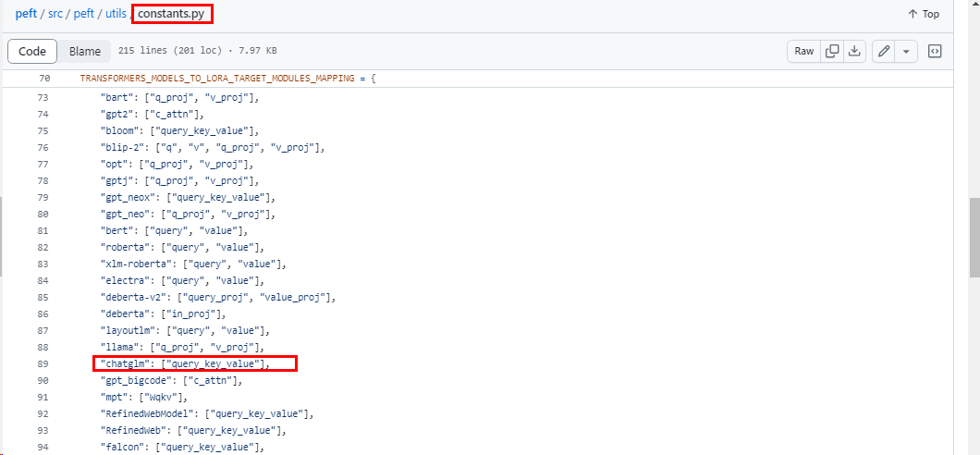Switch to Blame view tab

(x=84, y=51)
